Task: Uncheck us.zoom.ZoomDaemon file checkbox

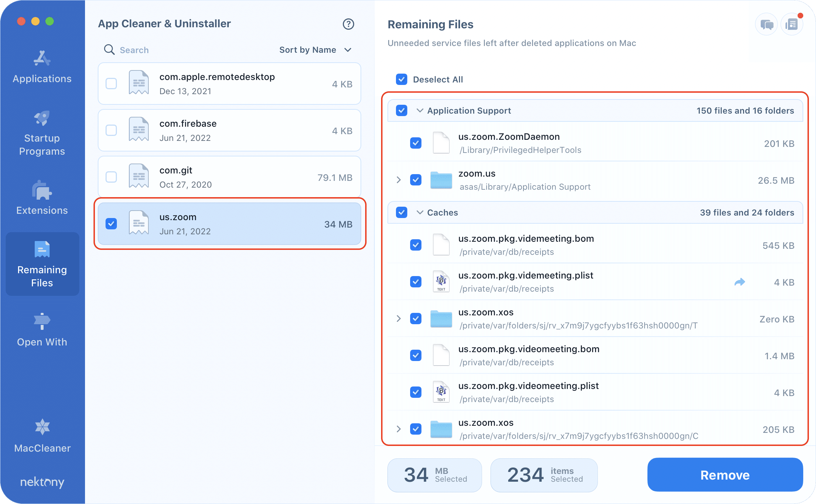Action: pyautogui.click(x=415, y=143)
